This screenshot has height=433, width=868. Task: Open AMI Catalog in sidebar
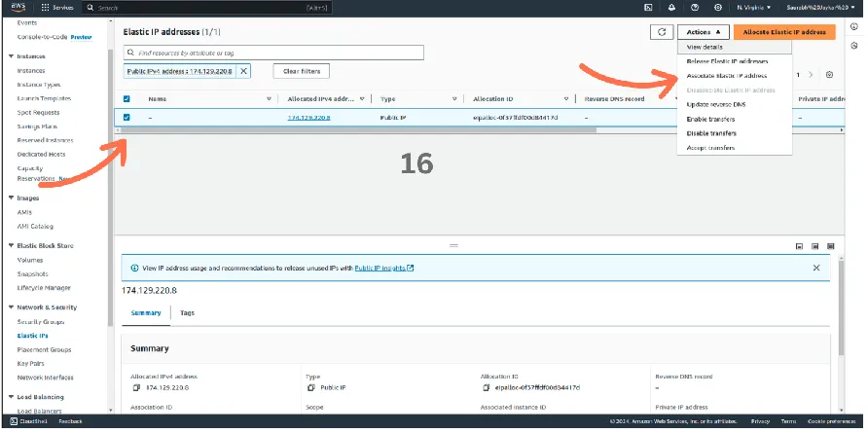point(35,226)
